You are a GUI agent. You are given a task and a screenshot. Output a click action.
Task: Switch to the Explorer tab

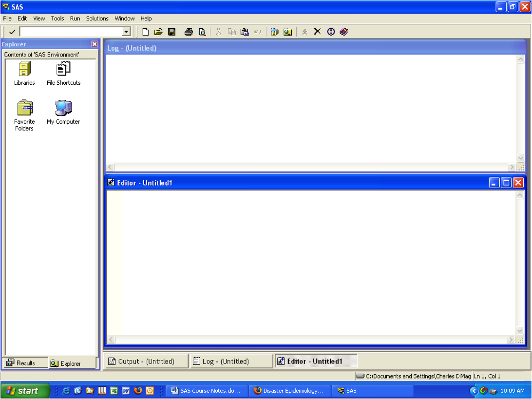(x=72, y=363)
